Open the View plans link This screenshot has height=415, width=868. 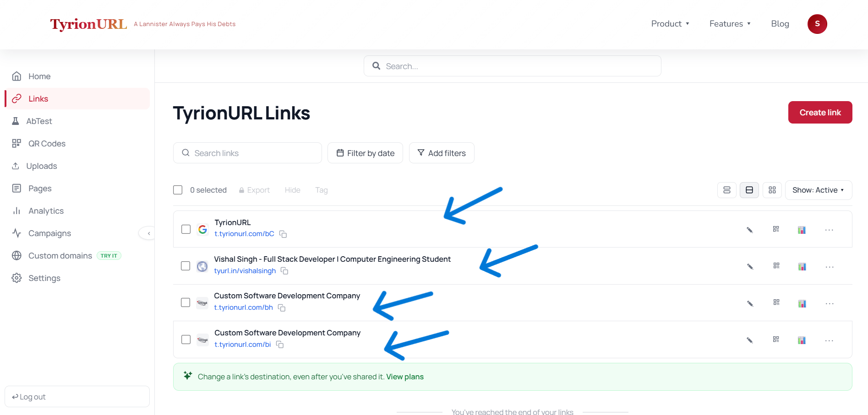405,377
